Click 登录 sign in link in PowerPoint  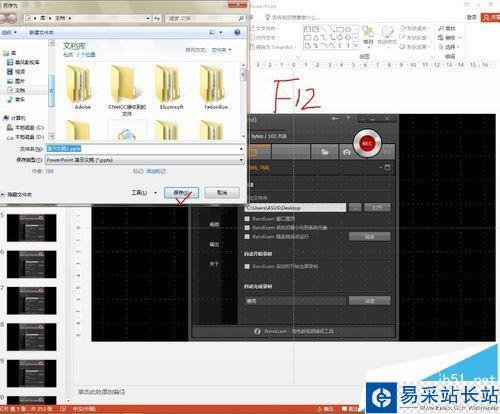pos(472,17)
